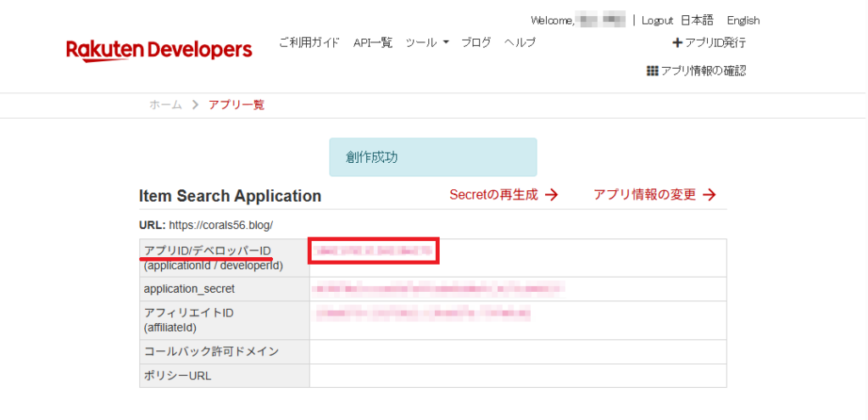Click the Item Search Application heading
This screenshot has height=420, width=868.
[x=231, y=196]
